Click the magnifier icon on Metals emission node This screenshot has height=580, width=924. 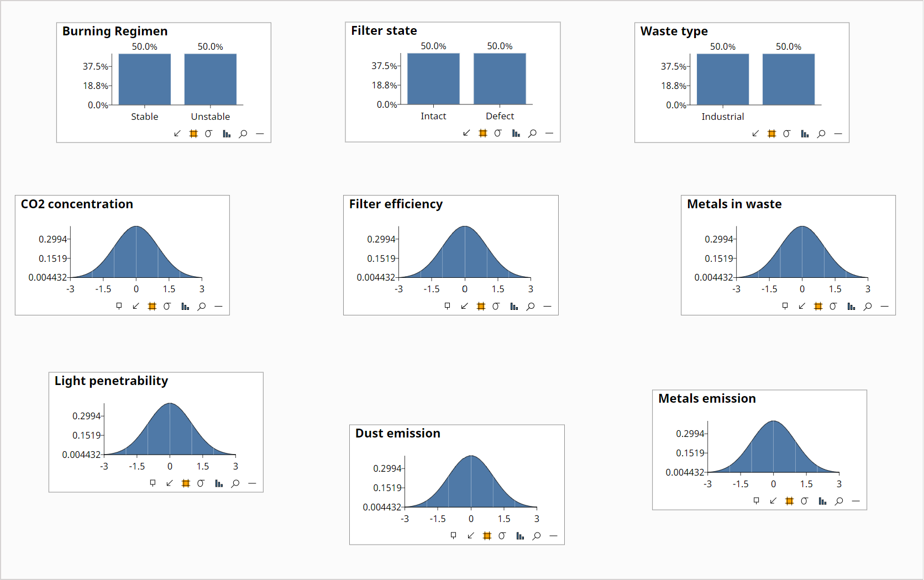839,501
